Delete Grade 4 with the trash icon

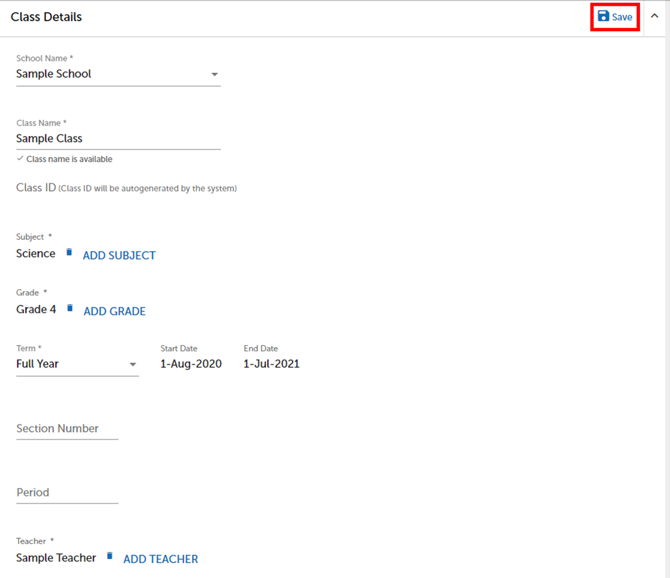(x=70, y=309)
